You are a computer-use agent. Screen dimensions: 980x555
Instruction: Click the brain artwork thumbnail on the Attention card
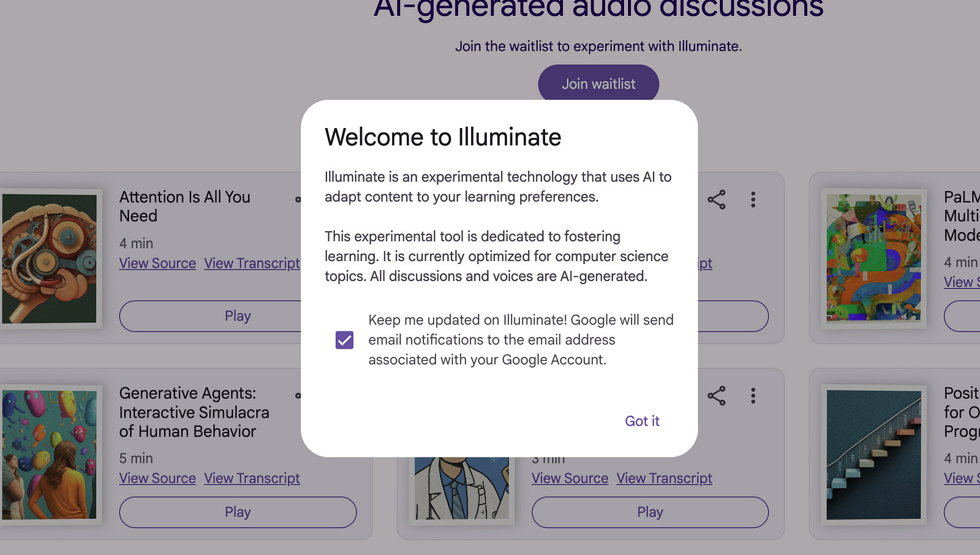point(49,257)
